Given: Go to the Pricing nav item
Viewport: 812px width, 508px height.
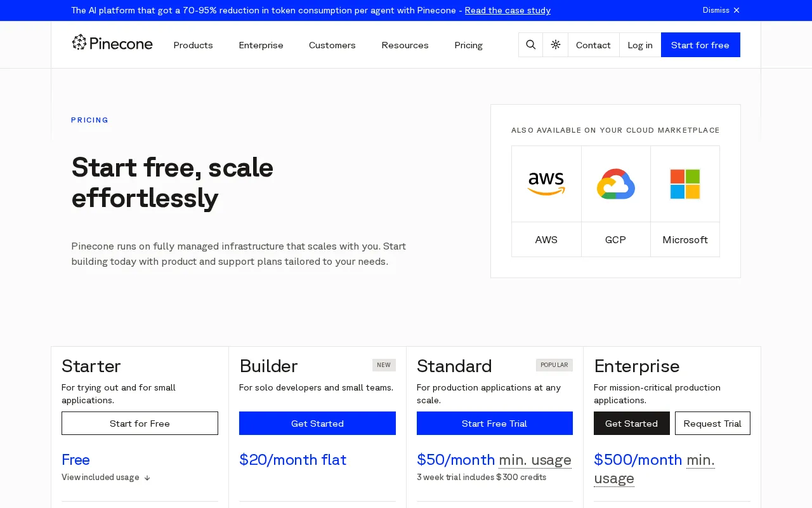Looking at the screenshot, I should pyautogui.click(x=468, y=45).
